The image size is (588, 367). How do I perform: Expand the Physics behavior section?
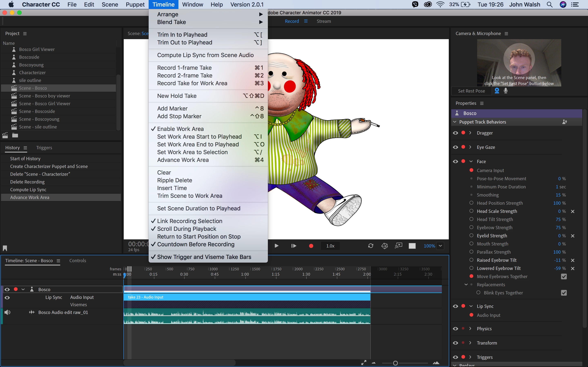[470, 328]
